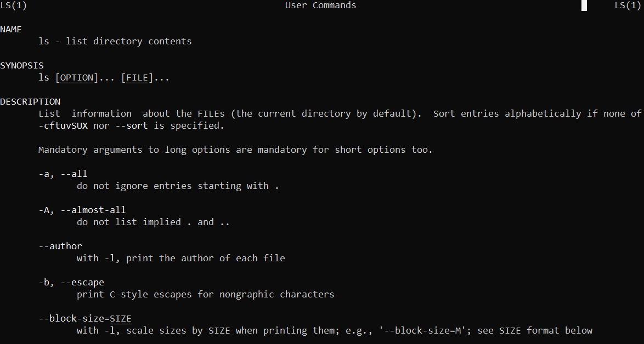Viewport: 644px width, 344px height.
Task: Click the '--block-size=M' example text
Action: point(425,330)
